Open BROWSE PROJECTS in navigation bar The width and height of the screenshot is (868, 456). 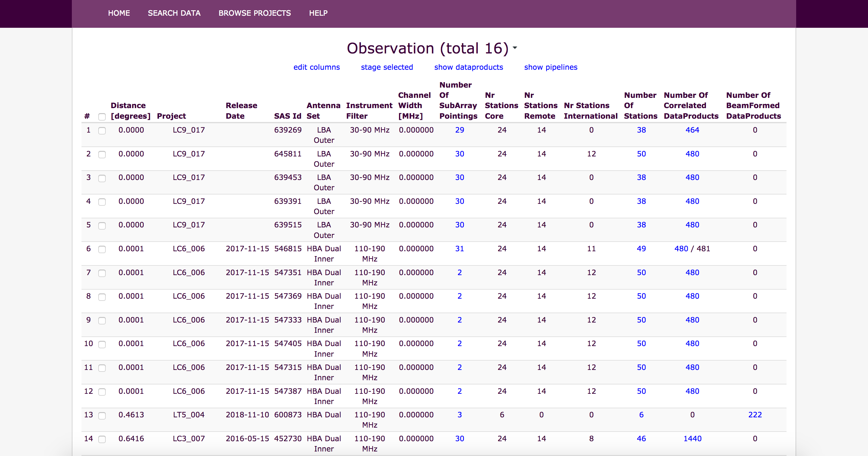(254, 13)
